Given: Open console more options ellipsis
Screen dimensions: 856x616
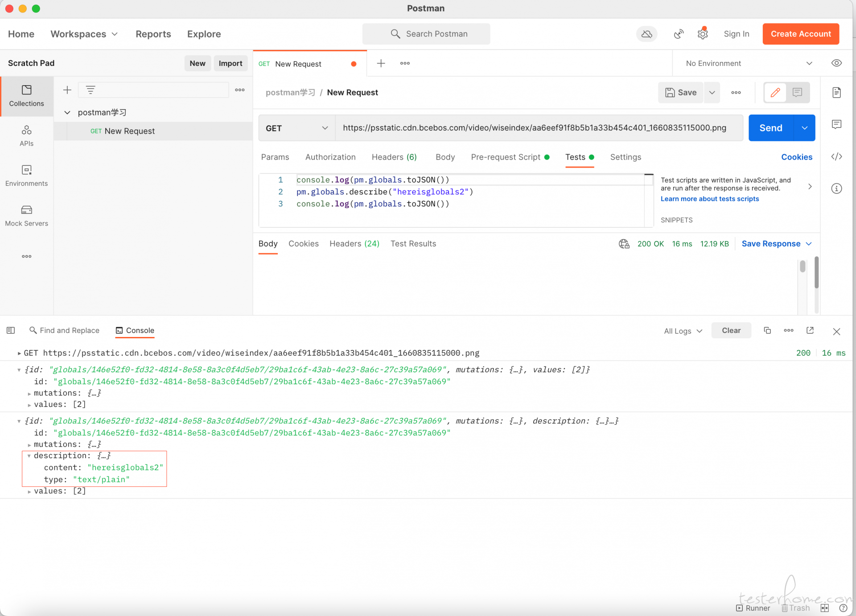Looking at the screenshot, I should 789,330.
